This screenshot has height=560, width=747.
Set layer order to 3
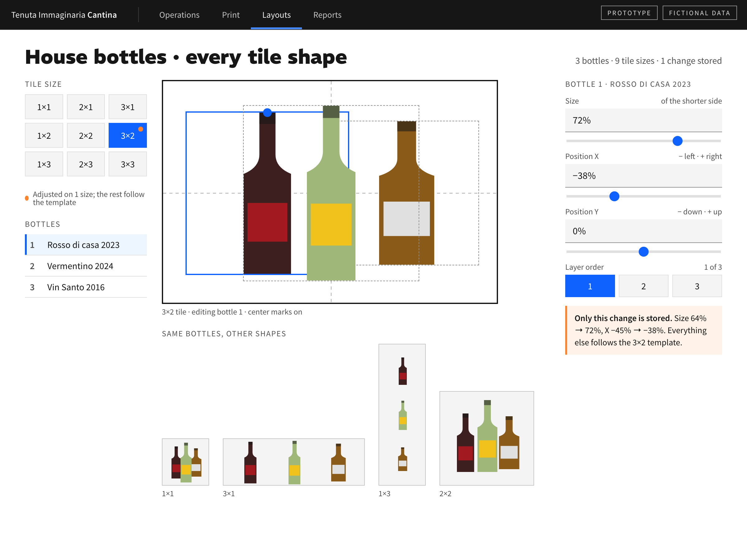coord(697,286)
